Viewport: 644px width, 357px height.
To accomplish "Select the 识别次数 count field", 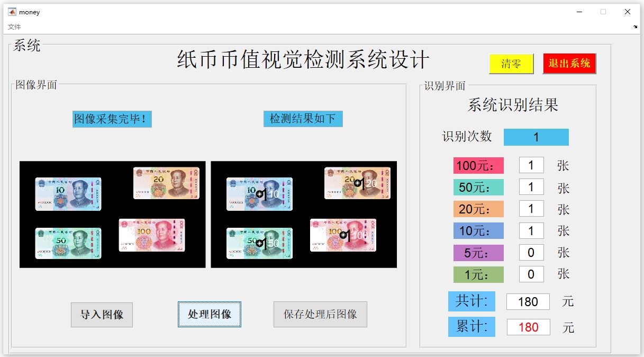I will (536, 137).
